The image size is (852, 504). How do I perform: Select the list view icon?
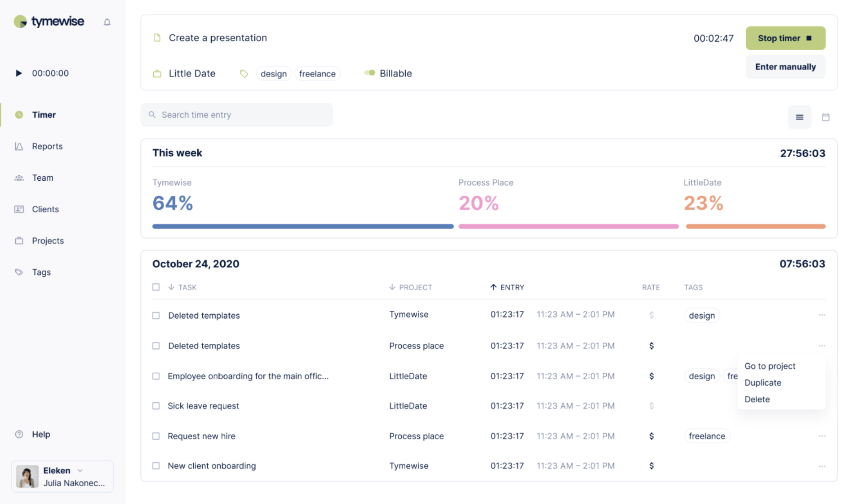coord(799,117)
